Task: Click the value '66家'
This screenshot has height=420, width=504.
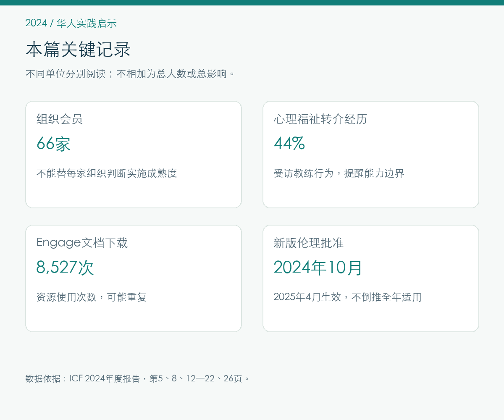Action: (x=53, y=144)
